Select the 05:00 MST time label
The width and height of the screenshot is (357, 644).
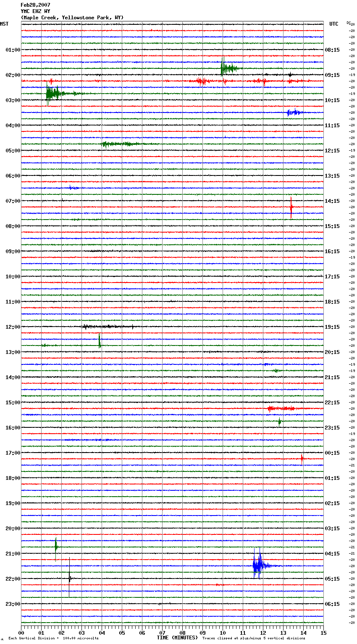[x=13, y=151]
